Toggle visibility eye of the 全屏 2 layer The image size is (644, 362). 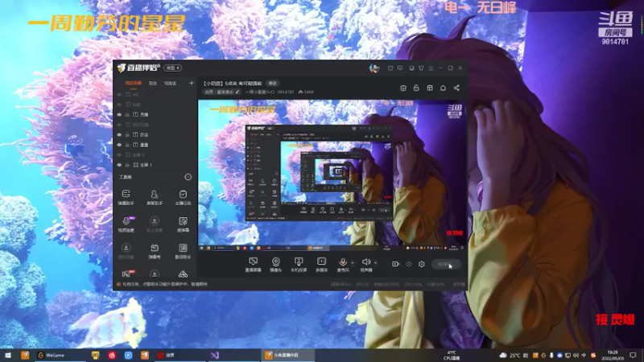click(x=119, y=155)
